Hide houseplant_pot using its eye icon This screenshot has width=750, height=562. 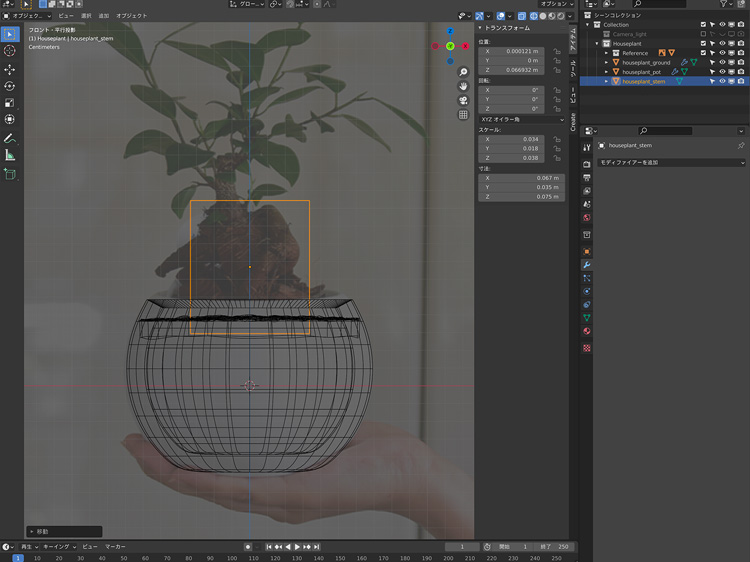click(x=722, y=72)
